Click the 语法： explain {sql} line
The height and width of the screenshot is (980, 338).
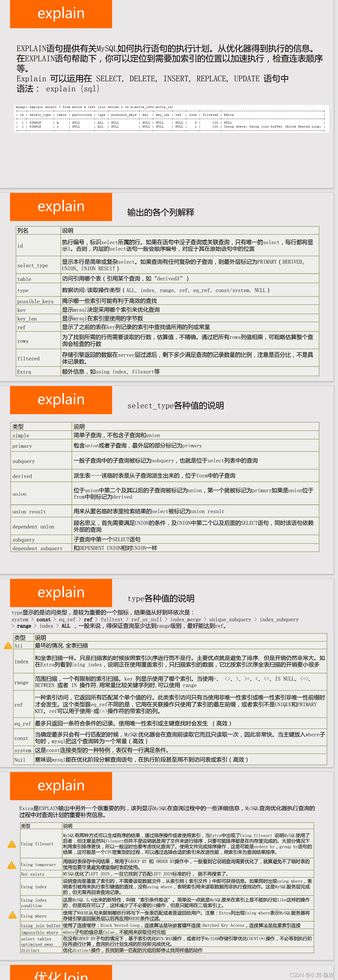tap(58, 89)
